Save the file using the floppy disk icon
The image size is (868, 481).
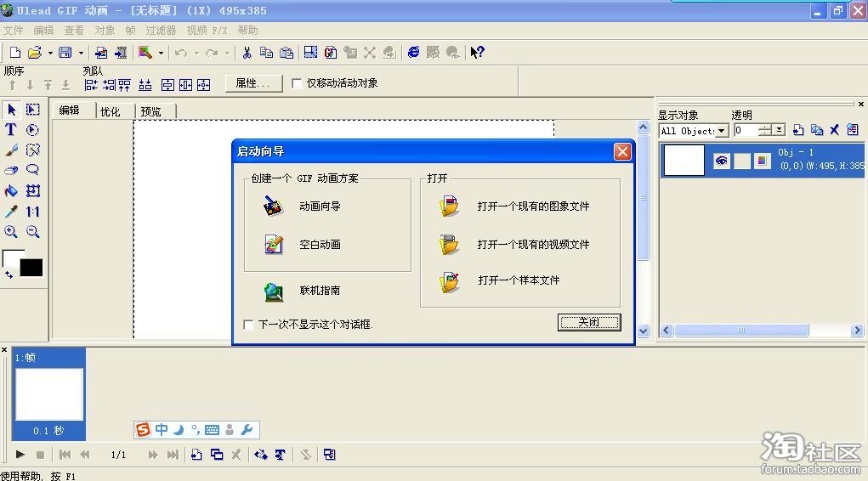[65, 53]
